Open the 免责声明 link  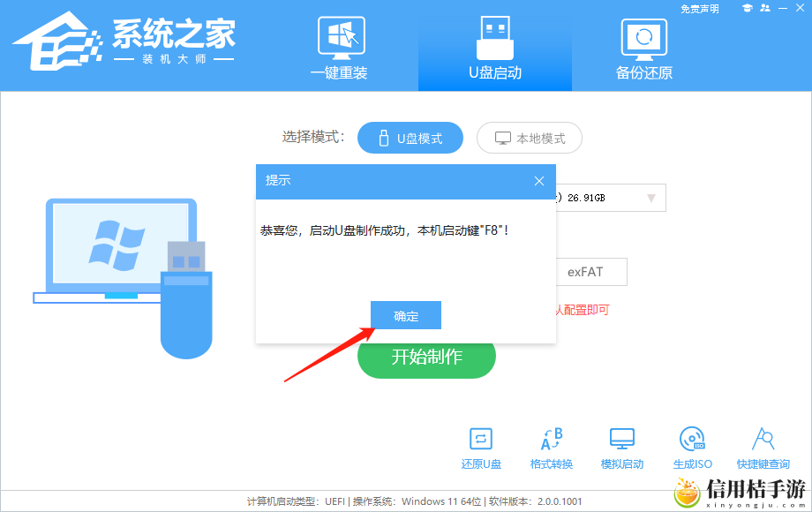tap(699, 9)
